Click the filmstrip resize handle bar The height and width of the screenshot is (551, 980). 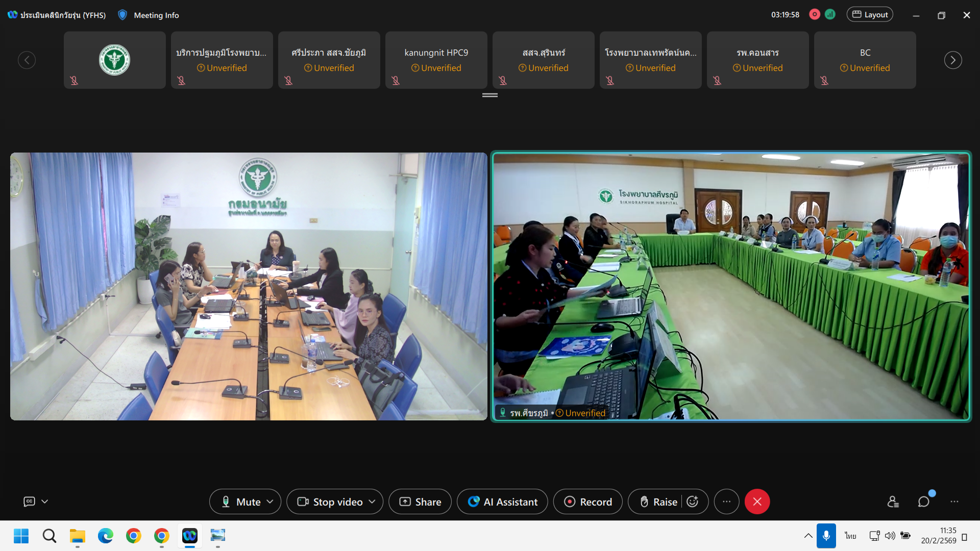489,95
